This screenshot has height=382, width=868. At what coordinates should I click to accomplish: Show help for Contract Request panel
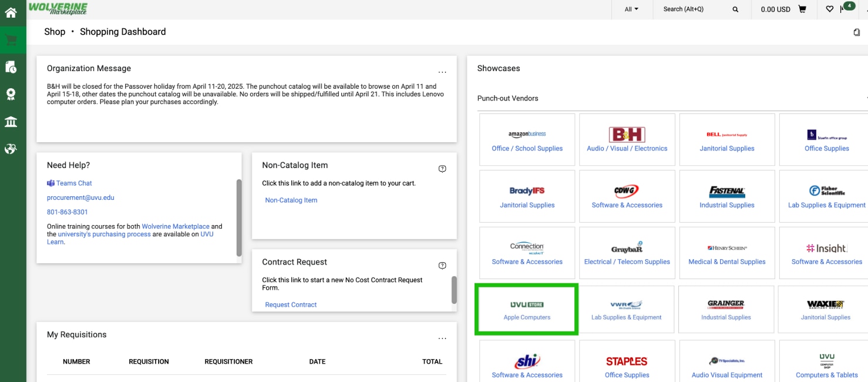(442, 266)
